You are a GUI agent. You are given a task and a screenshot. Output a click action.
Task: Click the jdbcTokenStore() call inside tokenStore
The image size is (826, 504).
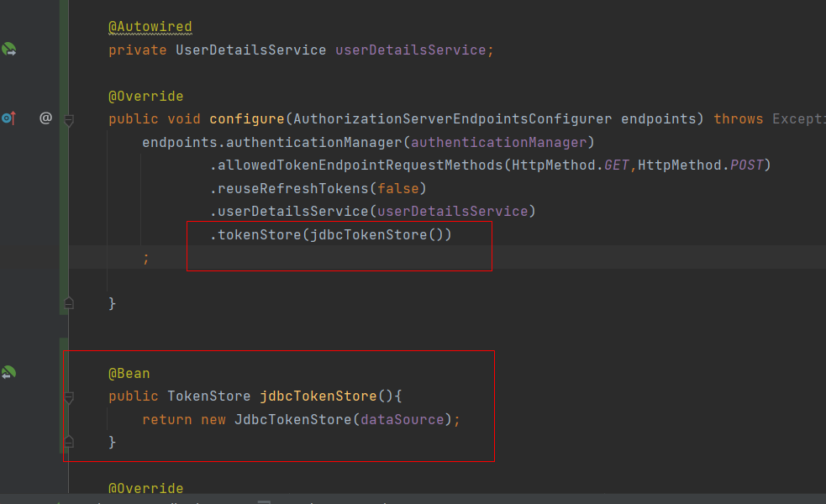381,235
